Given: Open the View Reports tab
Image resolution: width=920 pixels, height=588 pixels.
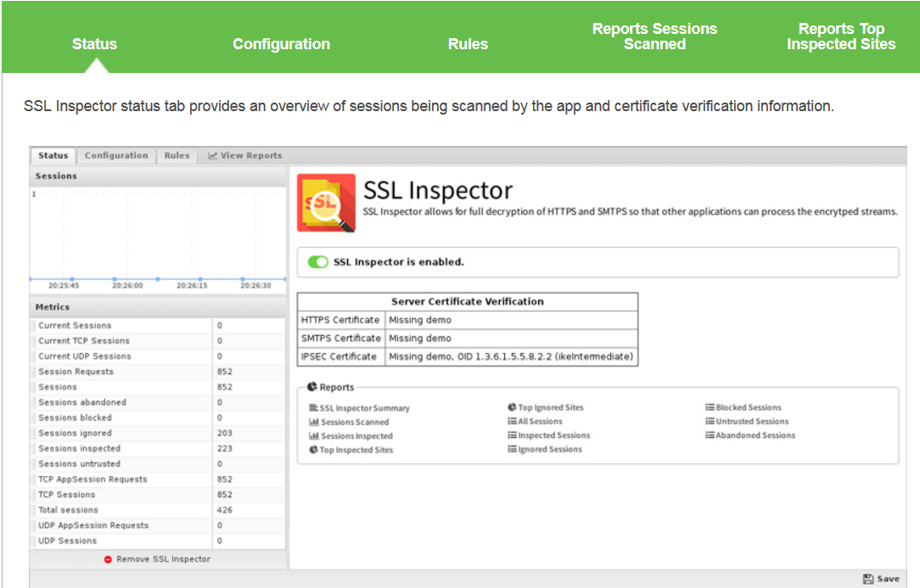Looking at the screenshot, I should (245, 155).
